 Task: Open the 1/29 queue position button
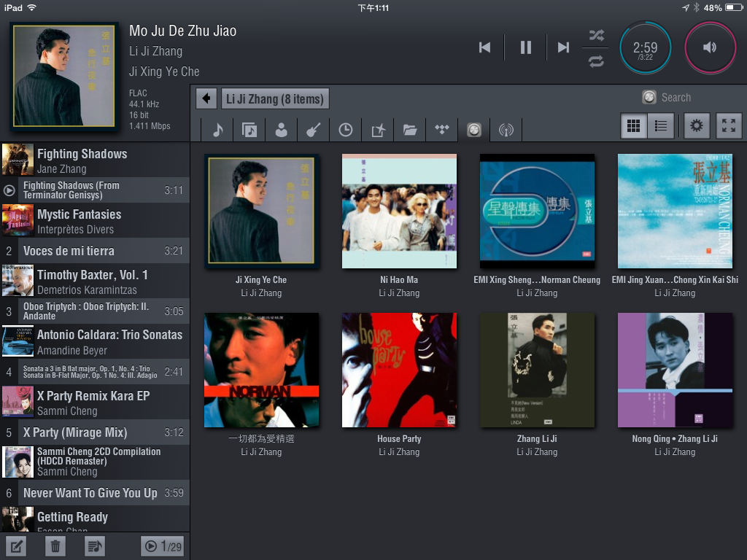(x=162, y=545)
